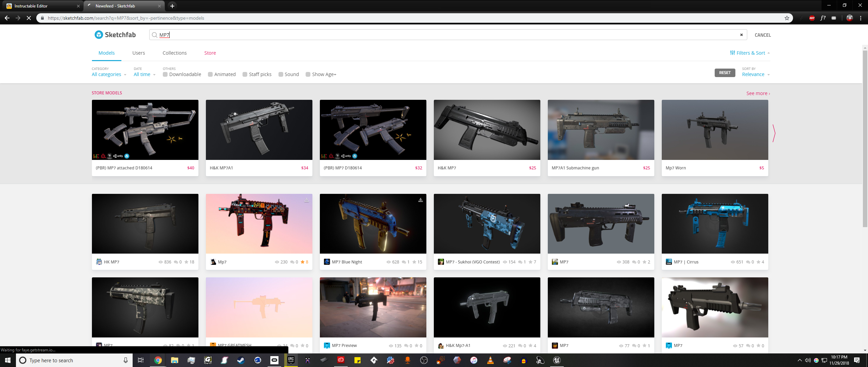
Task: Click the page vertical scrollbar
Action: pos(865,139)
